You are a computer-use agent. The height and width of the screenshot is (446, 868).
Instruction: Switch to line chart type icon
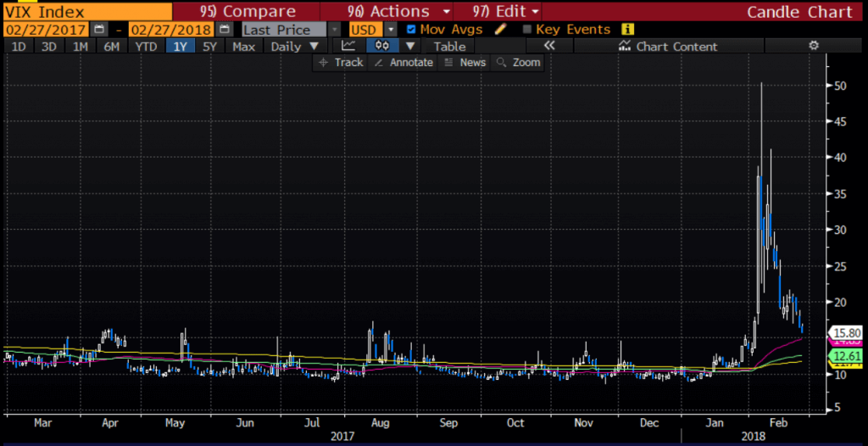[348, 46]
